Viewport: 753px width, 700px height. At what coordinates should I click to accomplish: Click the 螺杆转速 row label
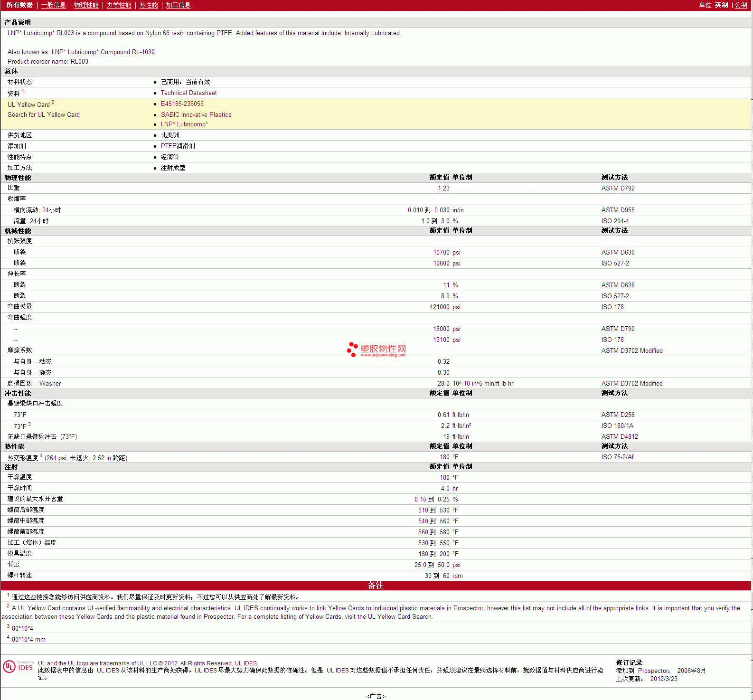(19, 576)
